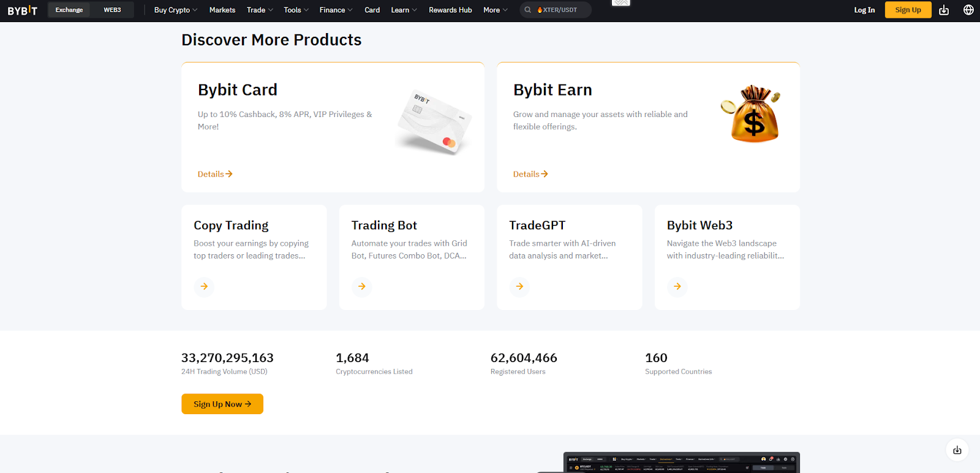This screenshot has height=473, width=980.
Task: Open the language globe icon
Action: coord(968,10)
